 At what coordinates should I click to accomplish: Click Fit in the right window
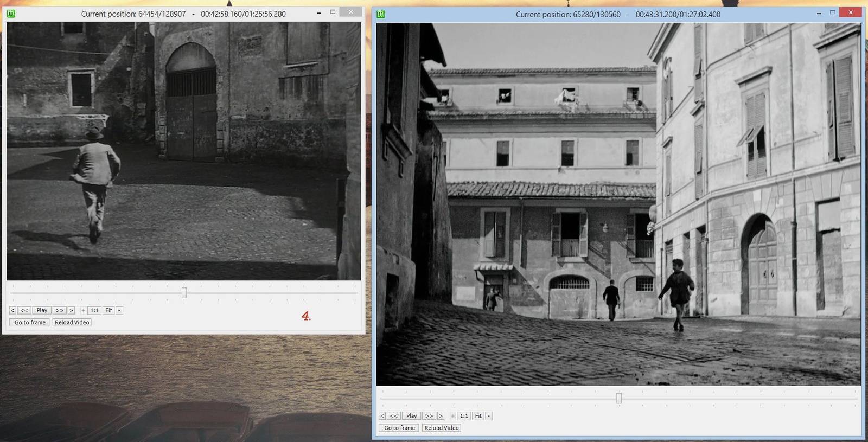478,416
